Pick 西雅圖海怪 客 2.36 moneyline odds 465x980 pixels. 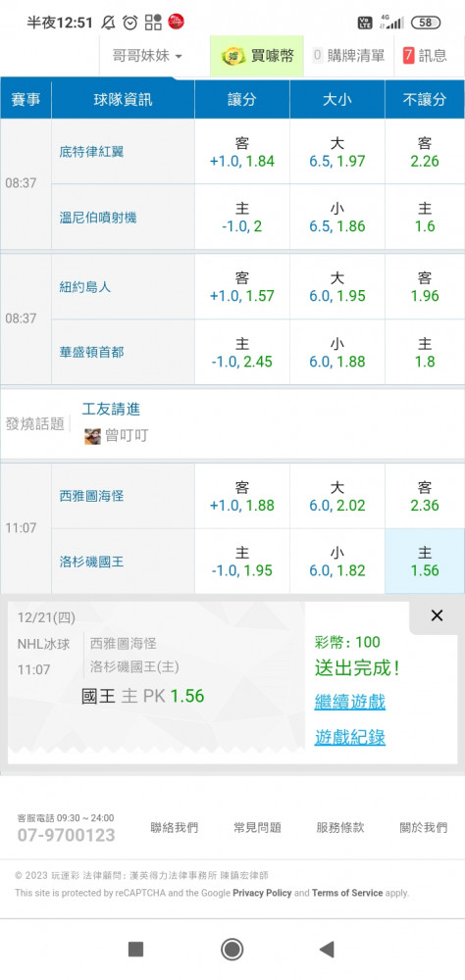(425, 496)
